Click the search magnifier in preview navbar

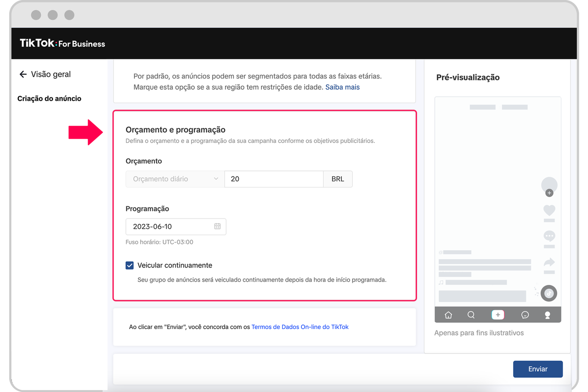point(471,315)
